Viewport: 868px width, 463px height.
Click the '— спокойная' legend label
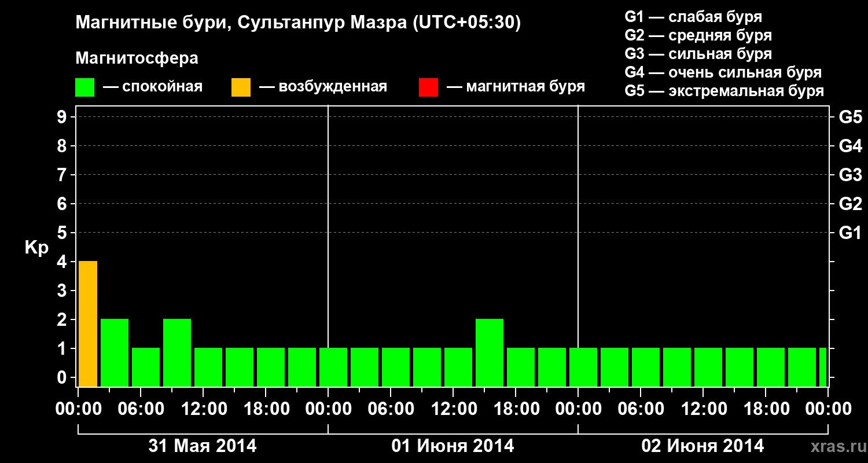pyautogui.click(x=153, y=87)
